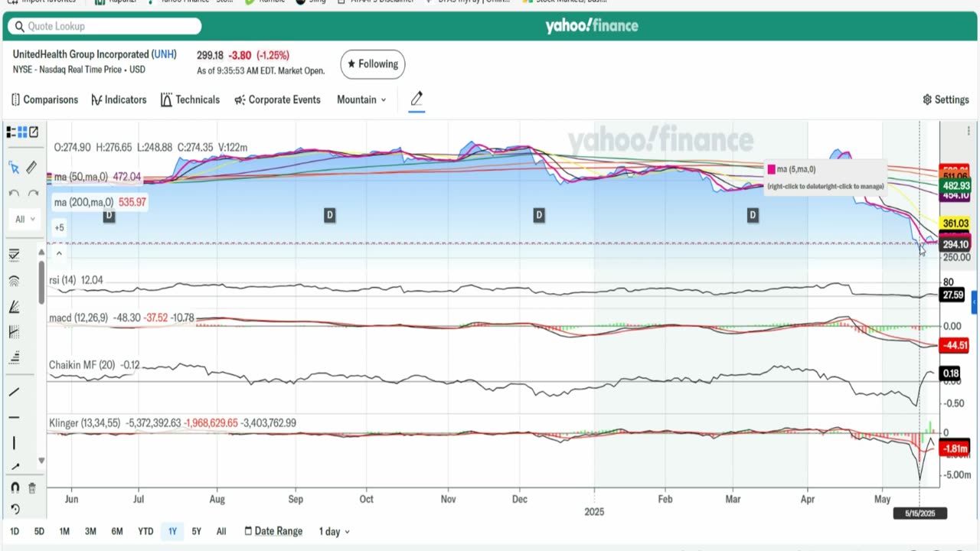Click the pink ma (5,ma,0) color swatch
The image size is (980, 551).
pos(771,169)
